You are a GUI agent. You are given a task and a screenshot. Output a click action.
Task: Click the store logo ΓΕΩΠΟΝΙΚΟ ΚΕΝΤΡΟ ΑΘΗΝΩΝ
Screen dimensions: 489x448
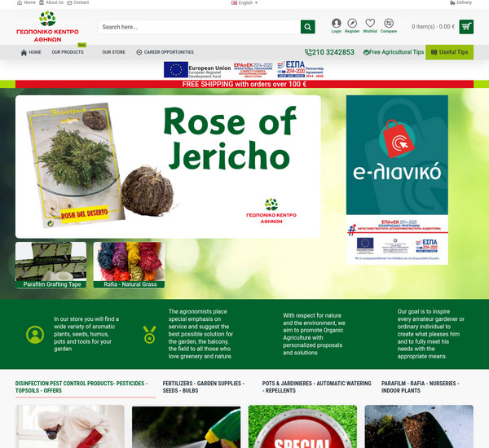[47, 27]
